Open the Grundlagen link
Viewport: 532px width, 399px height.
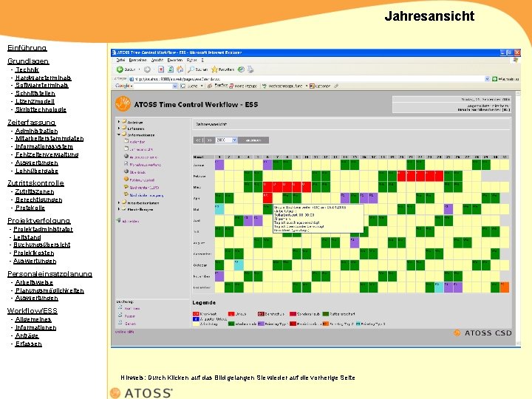point(28,61)
